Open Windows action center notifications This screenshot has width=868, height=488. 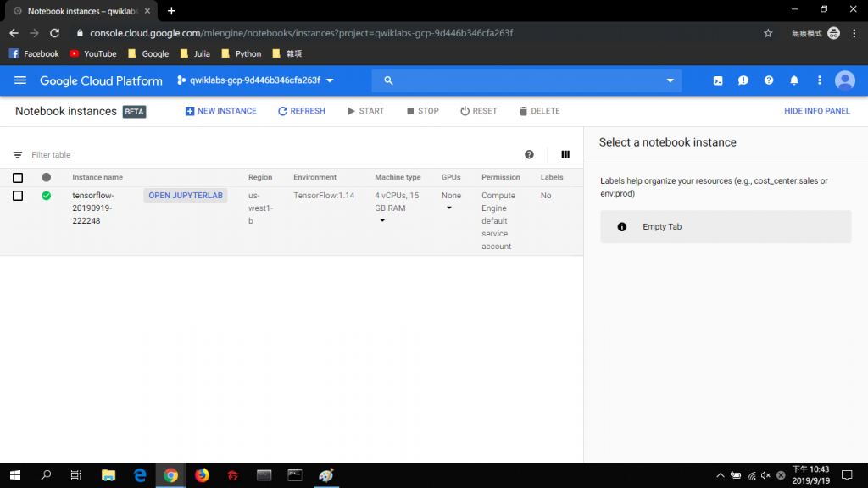point(847,475)
